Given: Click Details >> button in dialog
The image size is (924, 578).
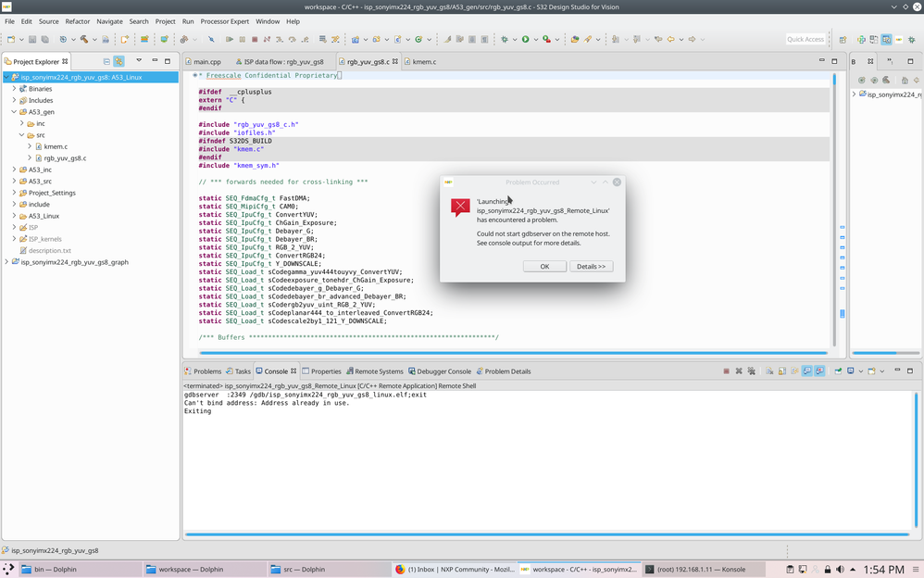Looking at the screenshot, I should [x=591, y=267].
